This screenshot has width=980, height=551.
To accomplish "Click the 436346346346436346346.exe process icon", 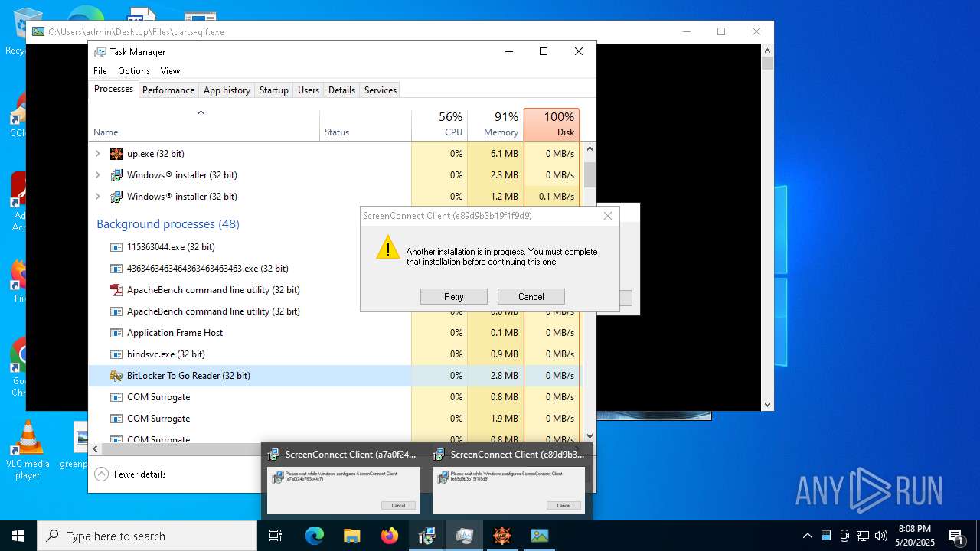I will tap(116, 269).
